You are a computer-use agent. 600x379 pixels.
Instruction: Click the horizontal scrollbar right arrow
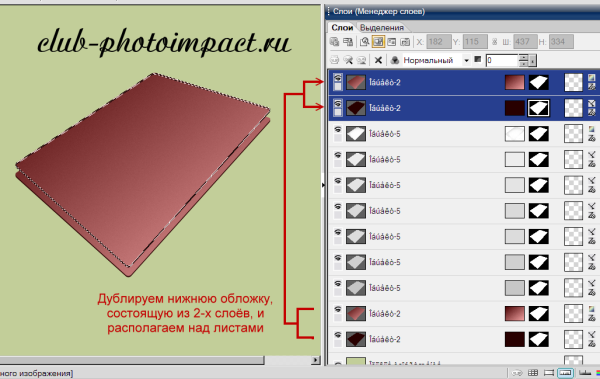pos(316,360)
